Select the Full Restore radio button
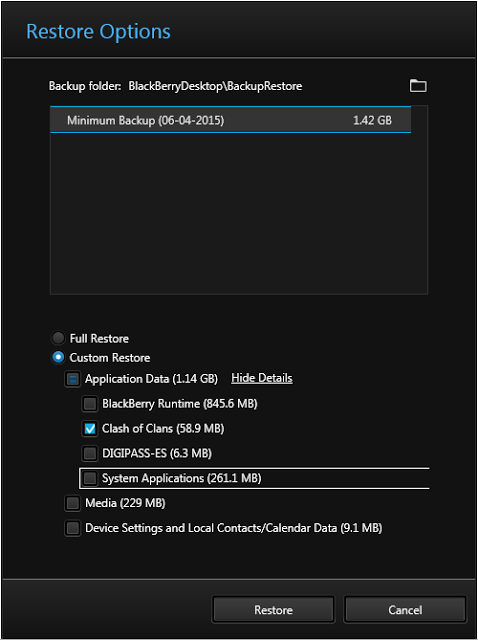Viewport: 478px width, 640px height. tap(58, 338)
